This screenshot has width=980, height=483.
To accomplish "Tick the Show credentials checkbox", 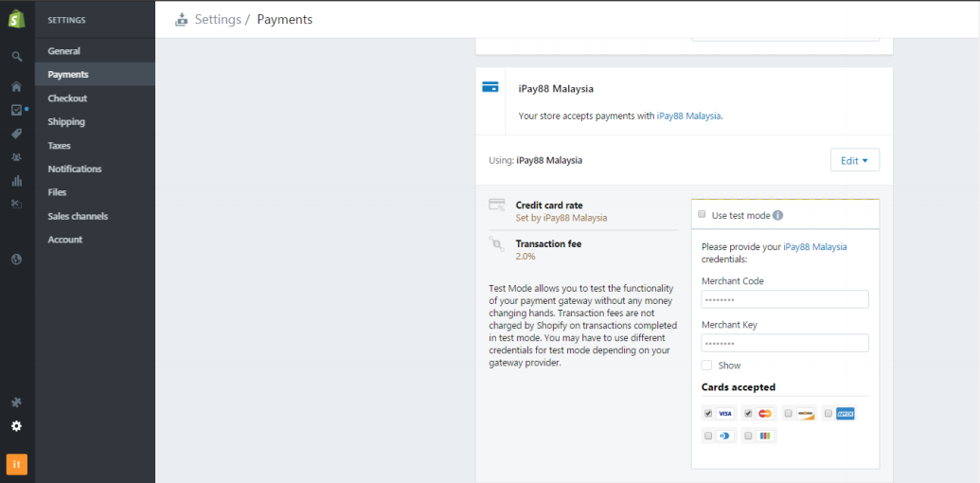I will point(707,366).
